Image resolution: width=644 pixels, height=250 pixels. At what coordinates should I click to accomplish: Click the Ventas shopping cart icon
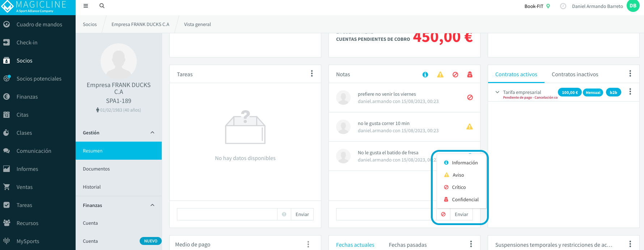pos(7,187)
